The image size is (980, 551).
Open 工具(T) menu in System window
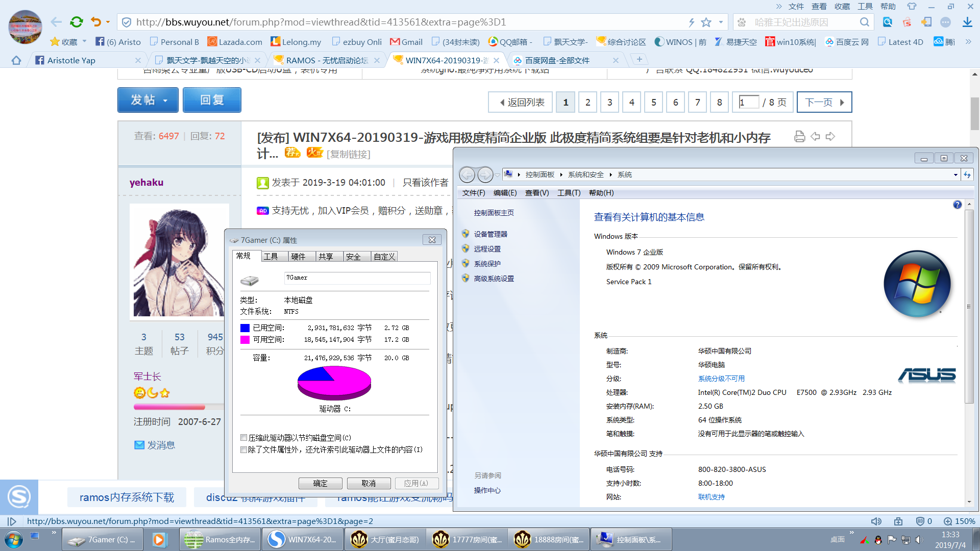[569, 193]
